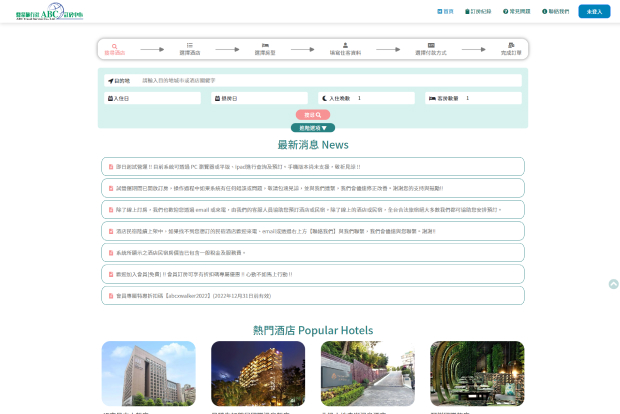Image resolution: width=620 pixels, height=414 pixels.
Task: Open the news item mentioning 【聯絡我們】
Action: coord(313,231)
